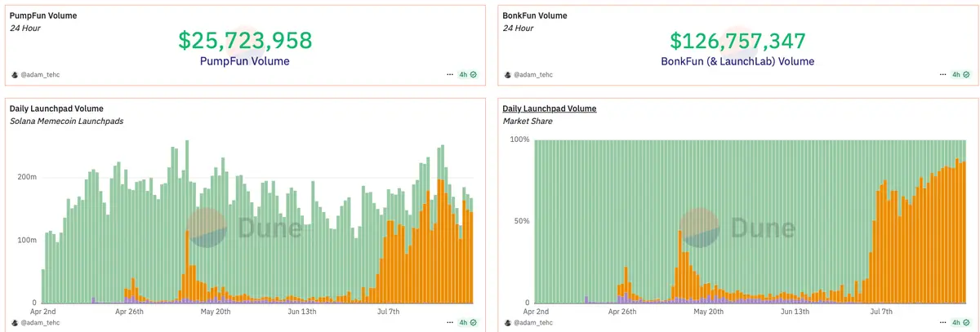Image resolution: width=980 pixels, height=332 pixels.
Task: Click Jul 7th label on volume chart
Action: (x=388, y=311)
